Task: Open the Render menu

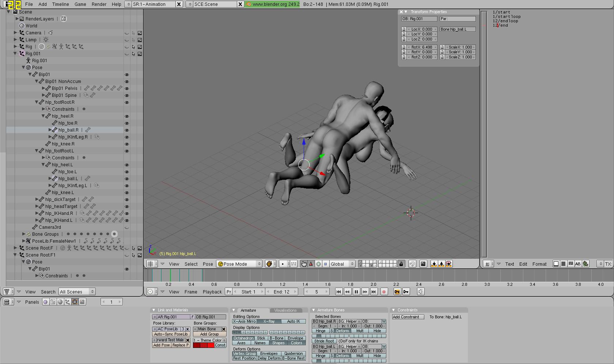Action: click(99, 4)
